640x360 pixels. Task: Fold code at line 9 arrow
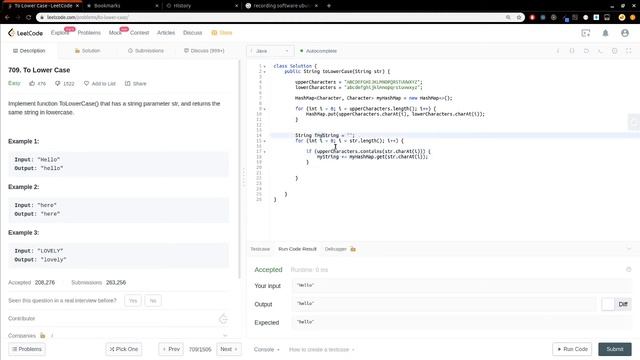point(264,109)
